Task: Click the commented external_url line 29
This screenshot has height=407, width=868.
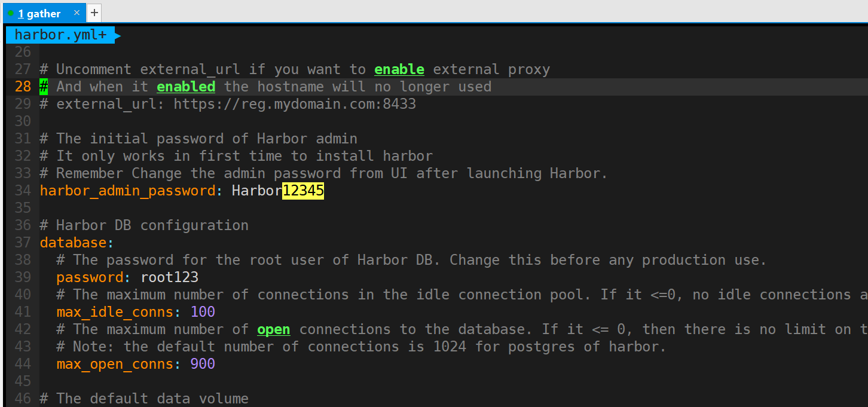Action: 227,103
